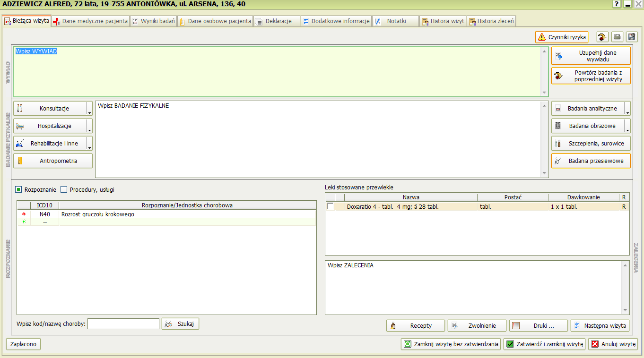644x358 pixels.
Task: Click the Wpisz kod/nazwę choroby input field
Action: 123,324
